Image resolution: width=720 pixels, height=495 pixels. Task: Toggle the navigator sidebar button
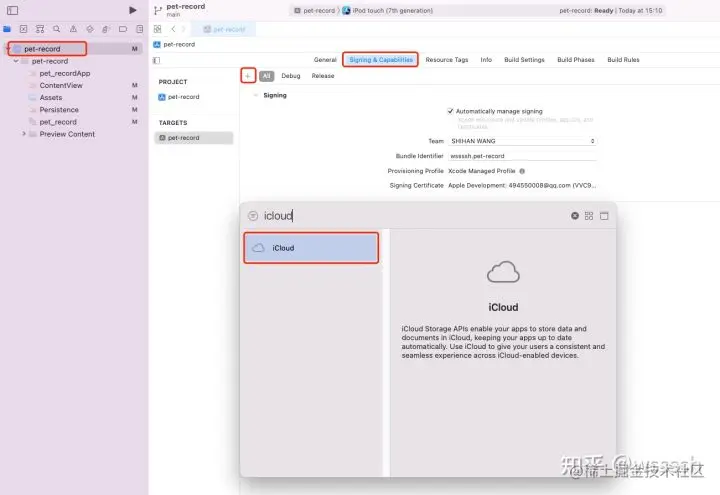[x=12, y=10]
